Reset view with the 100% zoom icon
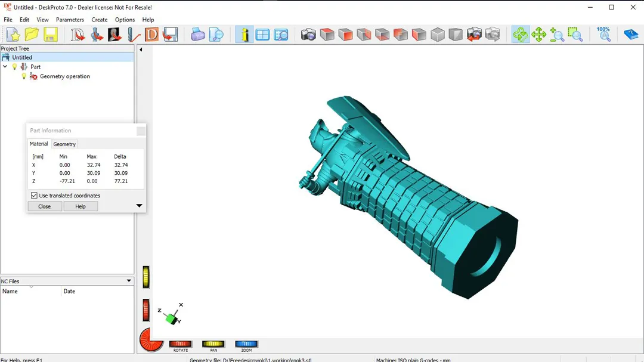The width and height of the screenshot is (644, 362). coord(603,35)
